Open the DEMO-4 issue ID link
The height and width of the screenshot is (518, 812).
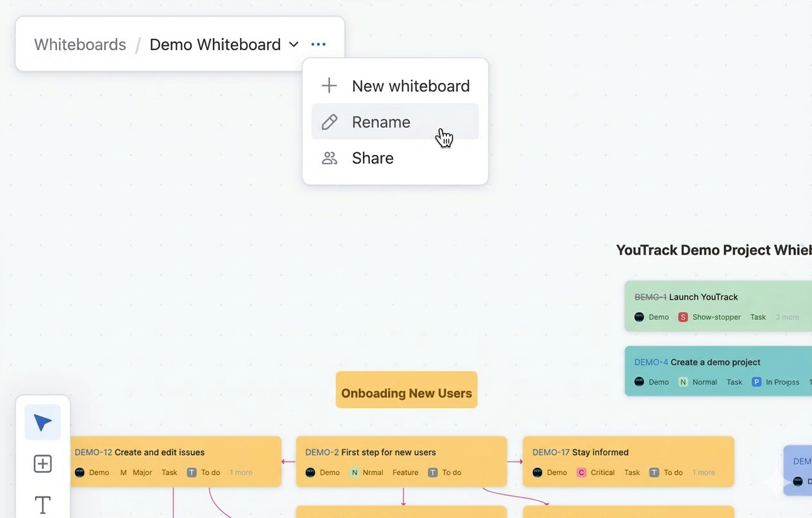click(x=651, y=362)
